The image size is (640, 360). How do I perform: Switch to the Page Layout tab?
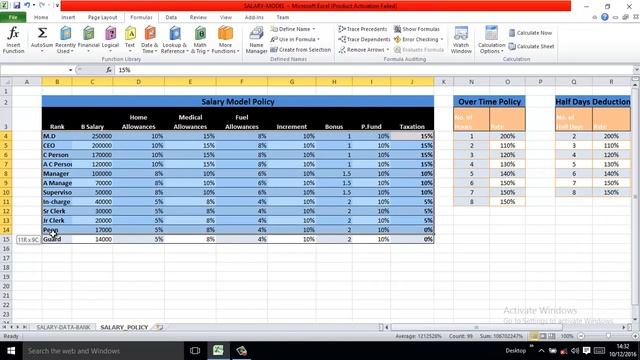point(102,17)
